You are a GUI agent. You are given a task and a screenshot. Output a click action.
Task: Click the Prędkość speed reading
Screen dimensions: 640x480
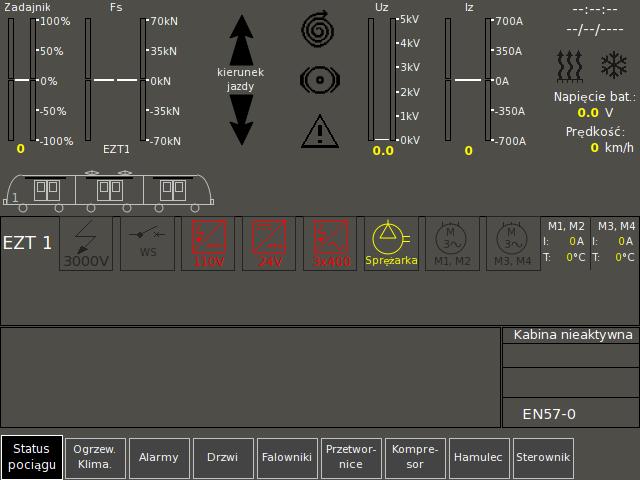pos(612,147)
